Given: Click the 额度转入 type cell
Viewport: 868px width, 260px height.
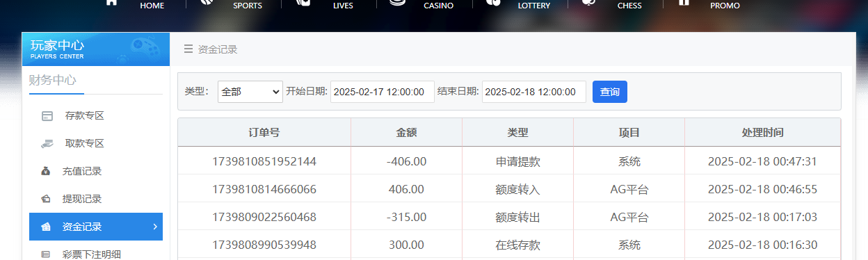Looking at the screenshot, I should pyautogui.click(x=517, y=189).
